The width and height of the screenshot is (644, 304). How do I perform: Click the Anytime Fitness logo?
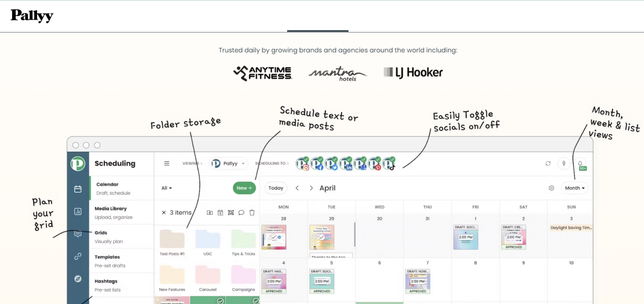coord(262,73)
